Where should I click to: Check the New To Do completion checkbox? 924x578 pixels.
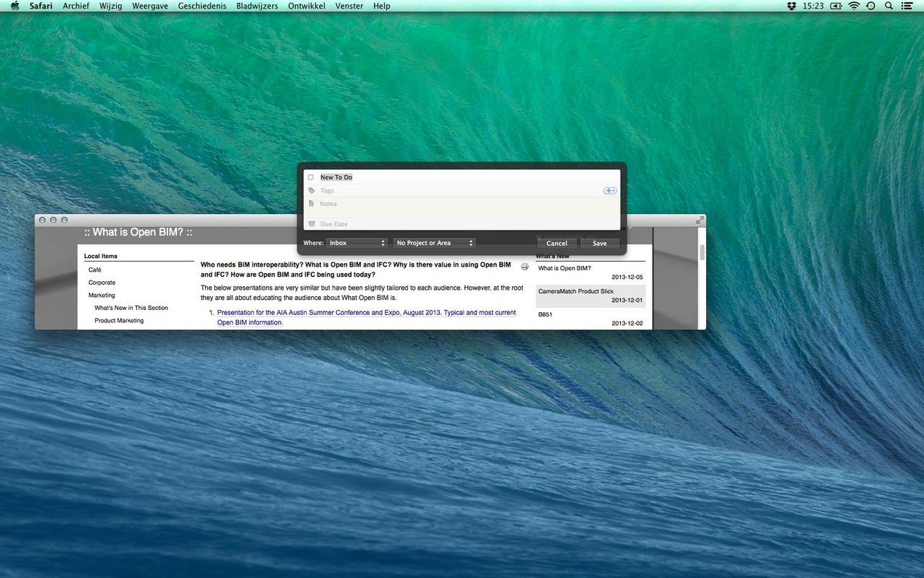311,177
